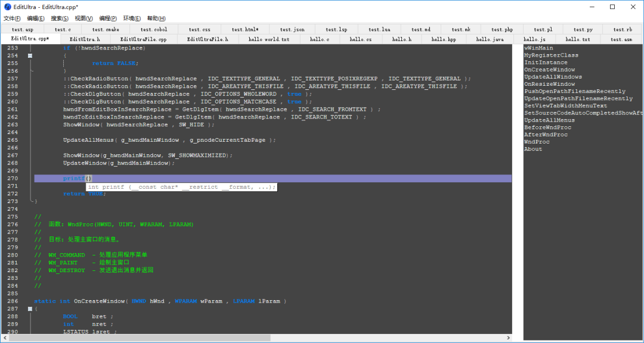This screenshot has width=644, height=343.
Task: Select the hello.java tab
Action: (x=490, y=39)
